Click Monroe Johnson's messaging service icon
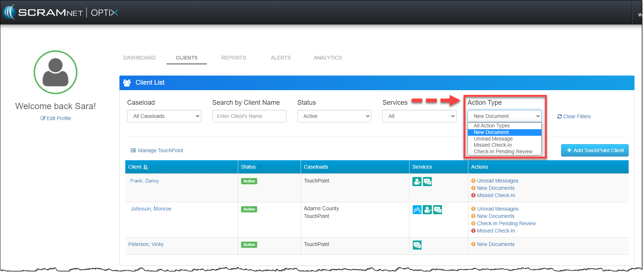 438,209
